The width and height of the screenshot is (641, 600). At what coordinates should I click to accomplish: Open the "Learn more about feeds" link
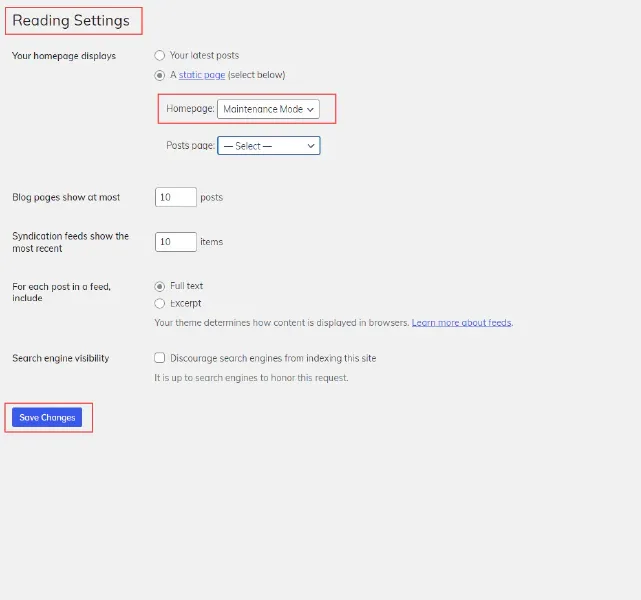click(462, 322)
